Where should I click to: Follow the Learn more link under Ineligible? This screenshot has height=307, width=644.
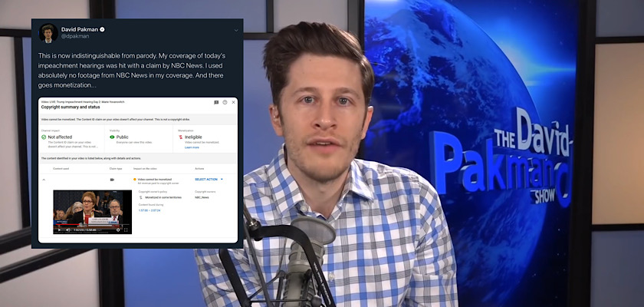point(192,147)
